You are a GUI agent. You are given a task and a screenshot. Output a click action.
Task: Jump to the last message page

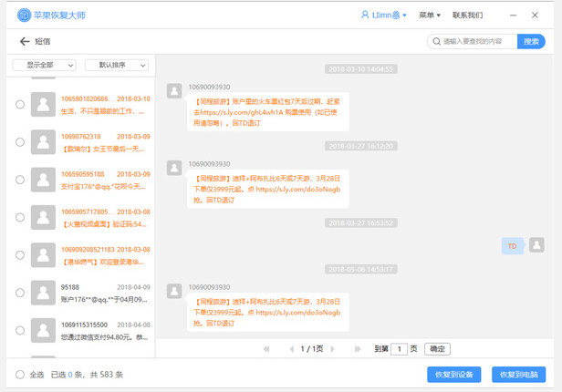(x=359, y=349)
